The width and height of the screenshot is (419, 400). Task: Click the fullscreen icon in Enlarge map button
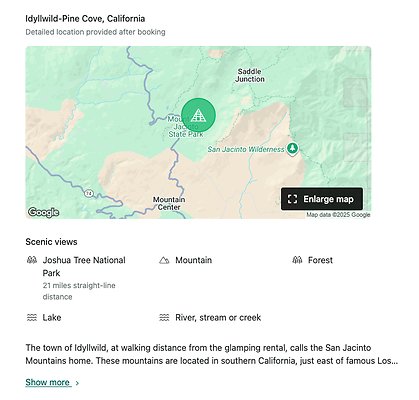pyautogui.click(x=292, y=199)
